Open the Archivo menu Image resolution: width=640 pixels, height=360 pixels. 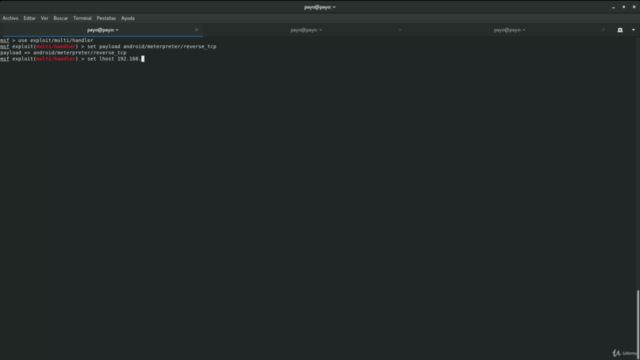[x=10, y=18]
